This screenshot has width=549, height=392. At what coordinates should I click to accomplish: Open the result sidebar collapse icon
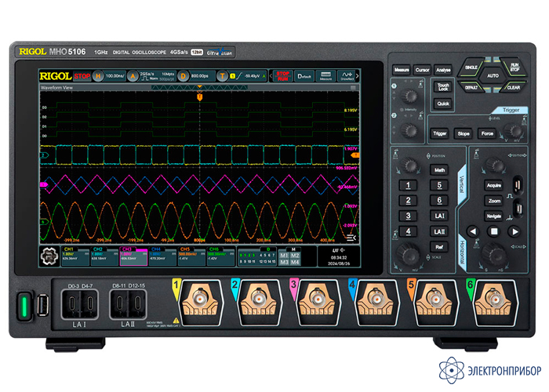coord(351,238)
